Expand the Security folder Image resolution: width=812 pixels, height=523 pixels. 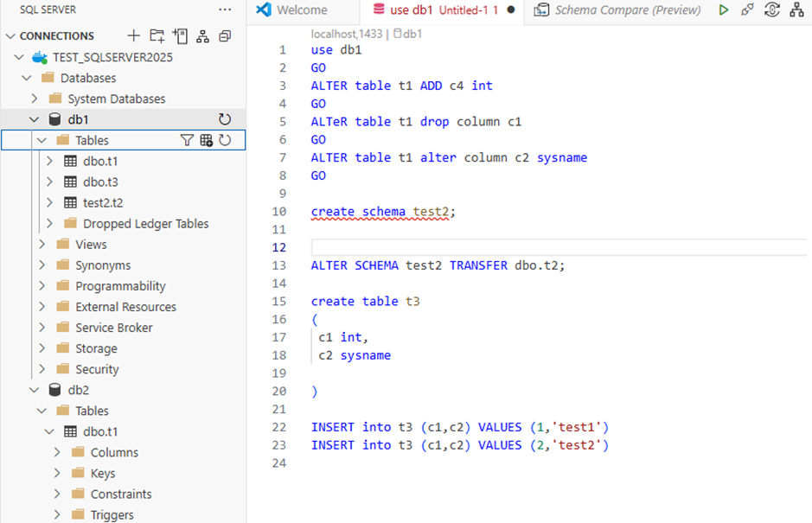pos(42,368)
